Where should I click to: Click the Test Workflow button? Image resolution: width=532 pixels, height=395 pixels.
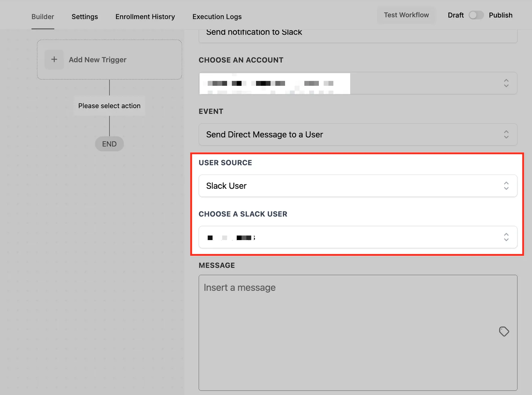point(406,15)
